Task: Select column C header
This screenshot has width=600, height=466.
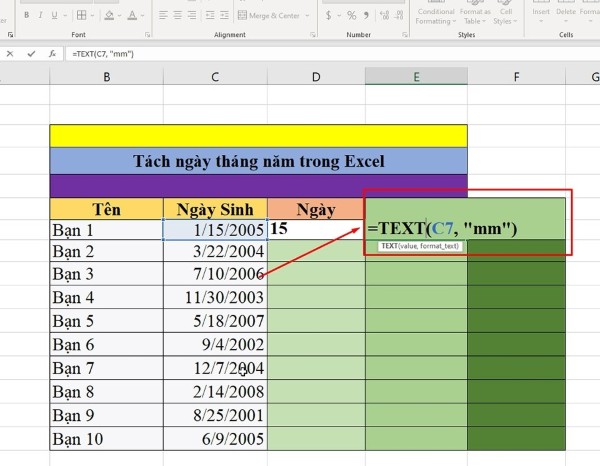Action: tap(215, 77)
